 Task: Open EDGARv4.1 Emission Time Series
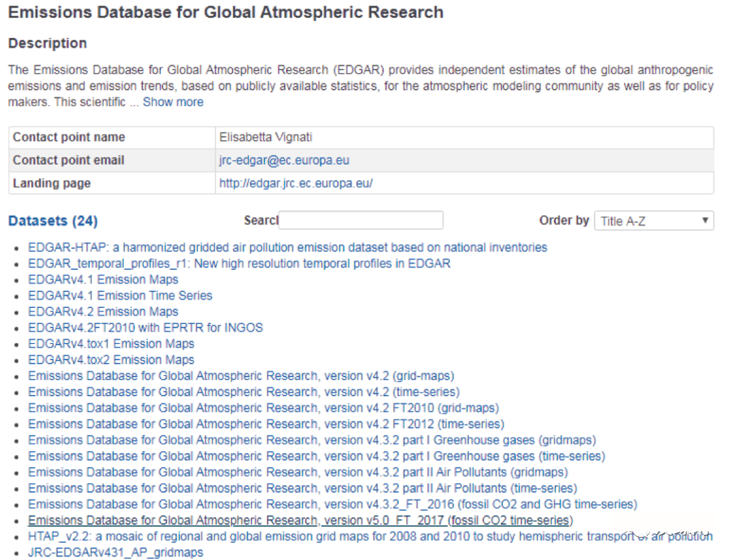[x=120, y=296]
